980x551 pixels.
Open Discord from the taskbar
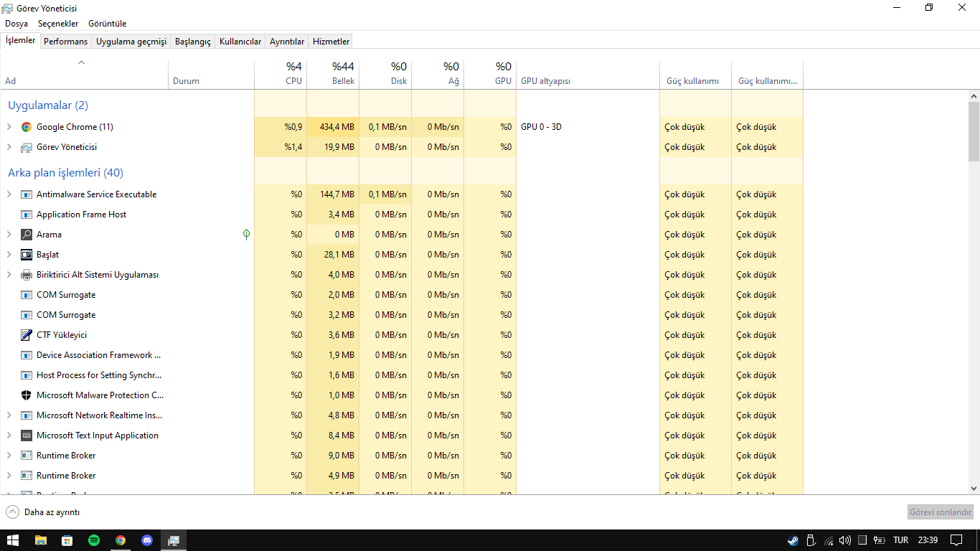(x=147, y=540)
